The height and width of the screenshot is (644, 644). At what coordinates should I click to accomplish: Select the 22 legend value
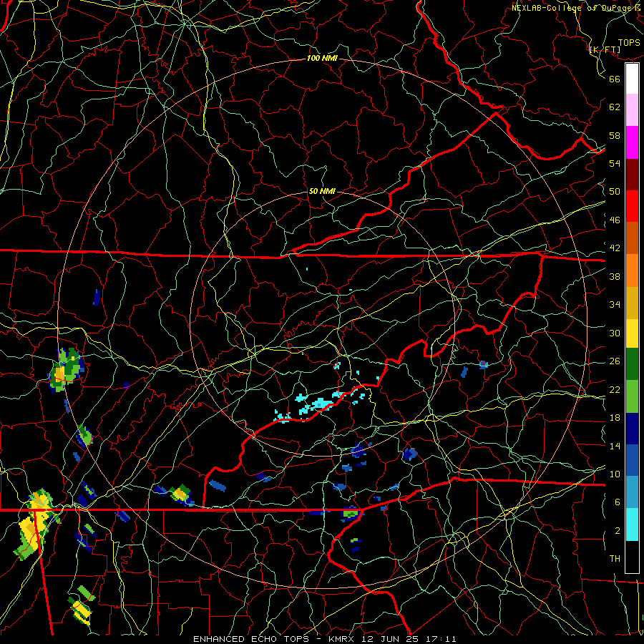(x=615, y=389)
